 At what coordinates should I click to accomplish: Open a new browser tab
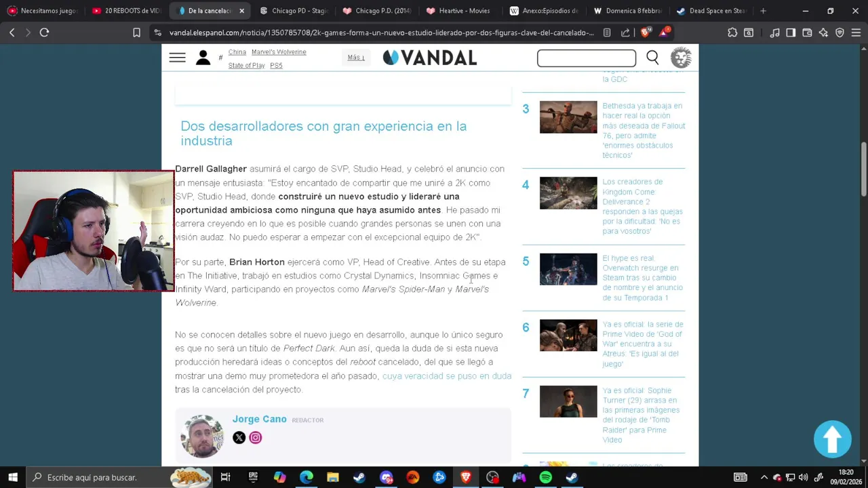[763, 11]
